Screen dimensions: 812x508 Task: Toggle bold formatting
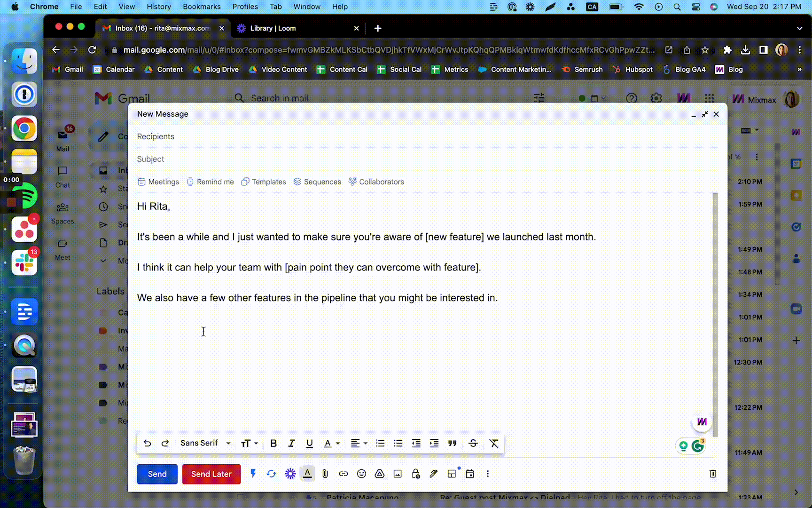coord(273,443)
